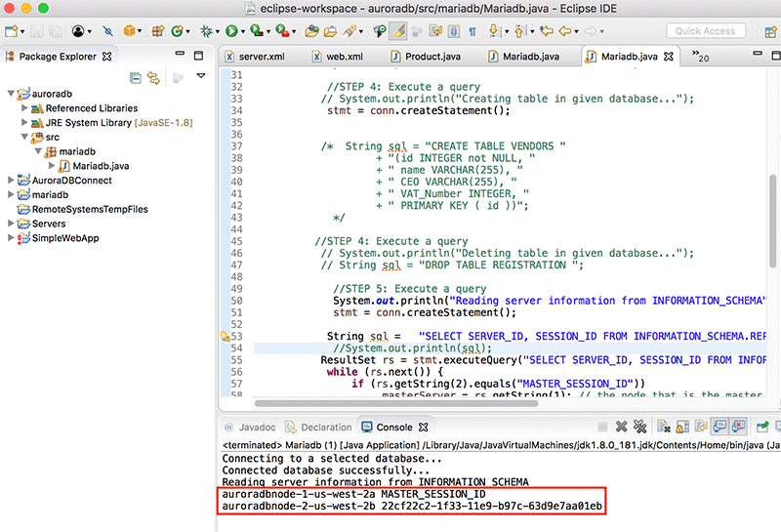
Task: Click the editor horizontal scrollbar
Action: (394, 403)
